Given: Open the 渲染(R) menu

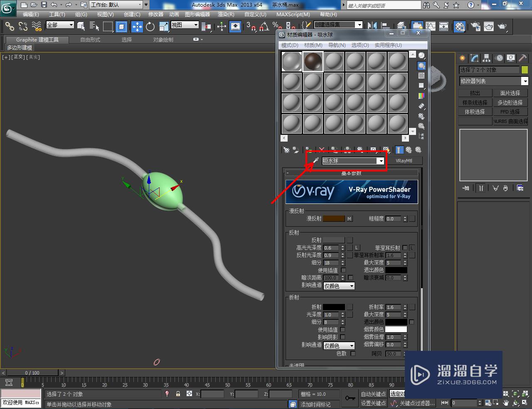Looking at the screenshot, I should tap(227, 14).
